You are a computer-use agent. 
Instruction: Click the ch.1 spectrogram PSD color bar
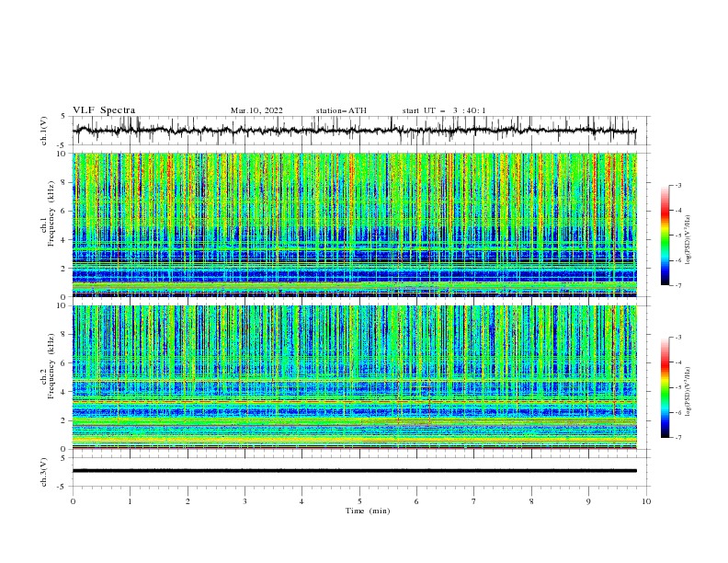(x=665, y=236)
